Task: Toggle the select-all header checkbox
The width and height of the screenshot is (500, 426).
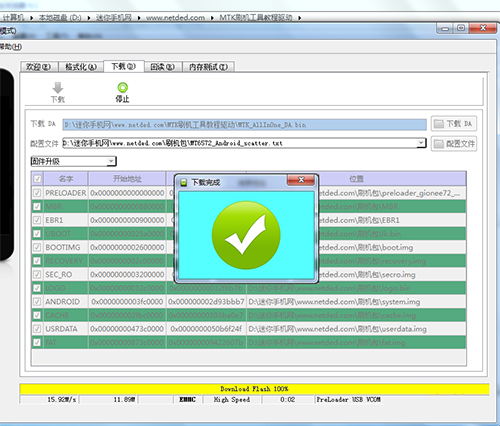Action: (x=37, y=179)
